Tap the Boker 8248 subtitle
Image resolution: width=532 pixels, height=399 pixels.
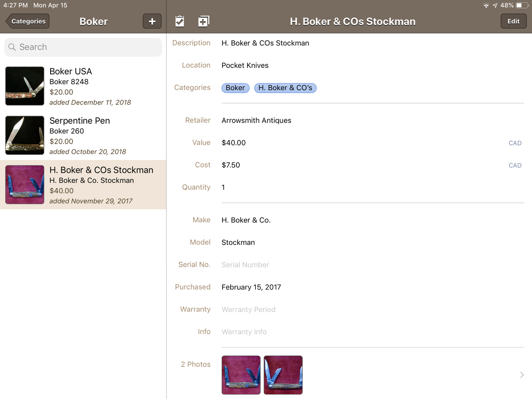[x=69, y=82]
